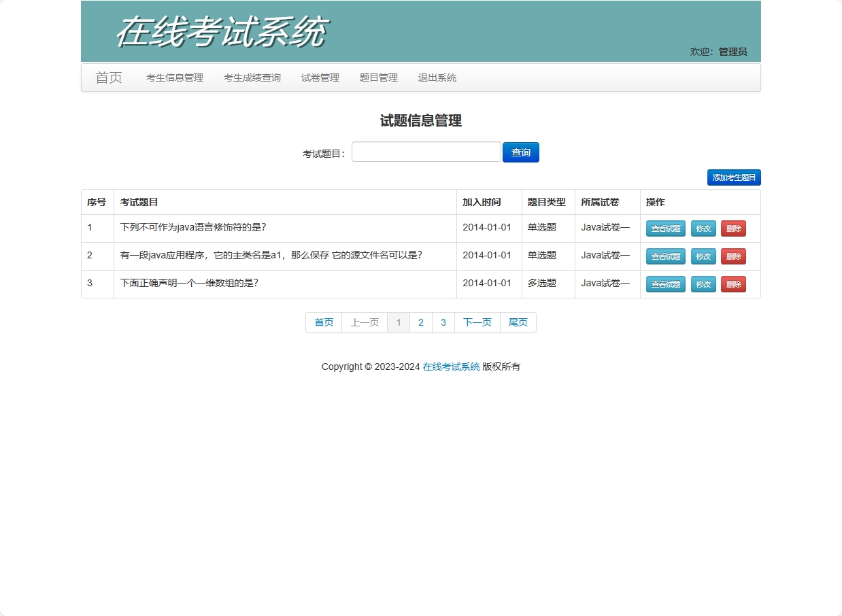Screen dimensions: 842x616
Task: Go to page 2 in pagination
Action: [420, 322]
